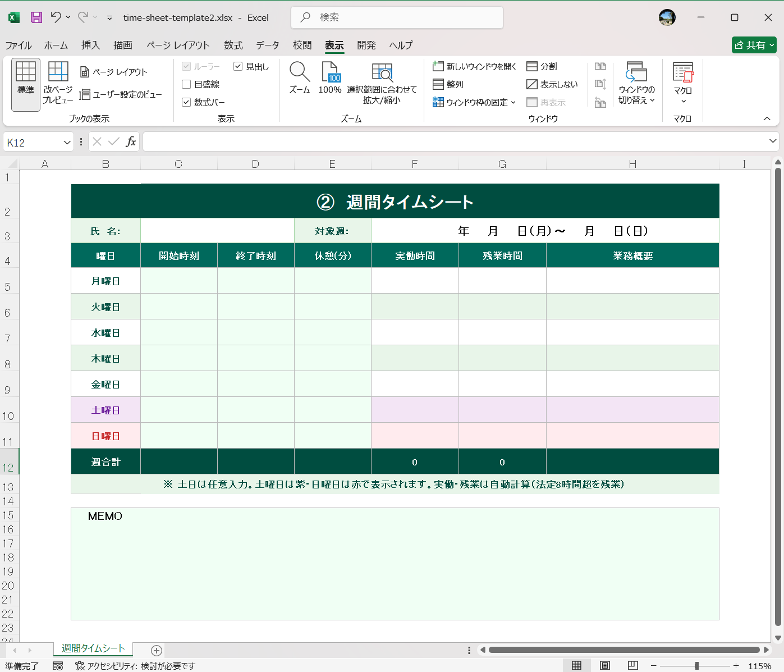
Task: Click zoom in plus button
Action: coord(736,665)
